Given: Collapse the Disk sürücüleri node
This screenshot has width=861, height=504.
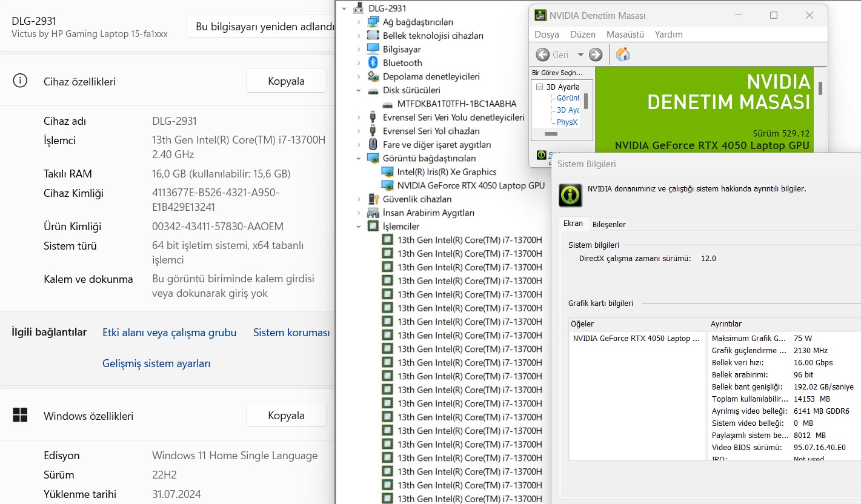Looking at the screenshot, I should pyautogui.click(x=359, y=90).
